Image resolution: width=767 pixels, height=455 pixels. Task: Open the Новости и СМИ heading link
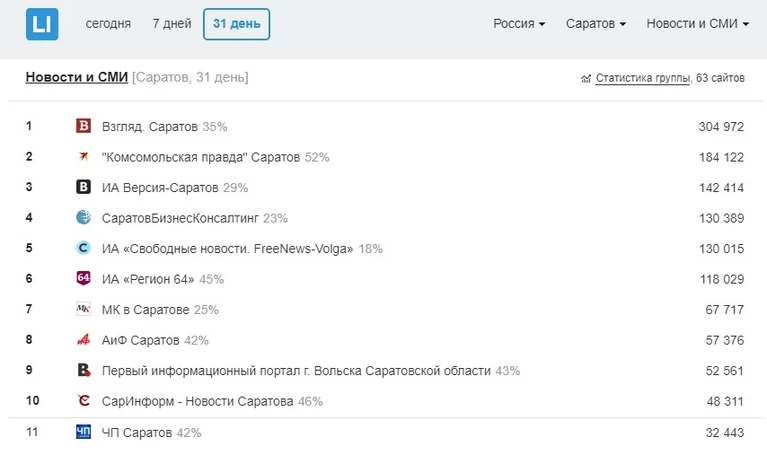pyautogui.click(x=77, y=77)
